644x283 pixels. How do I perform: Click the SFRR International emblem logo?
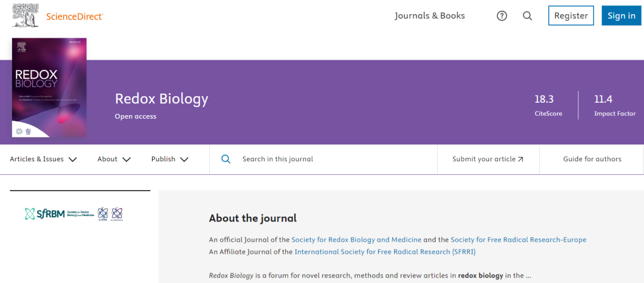[117, 214]
